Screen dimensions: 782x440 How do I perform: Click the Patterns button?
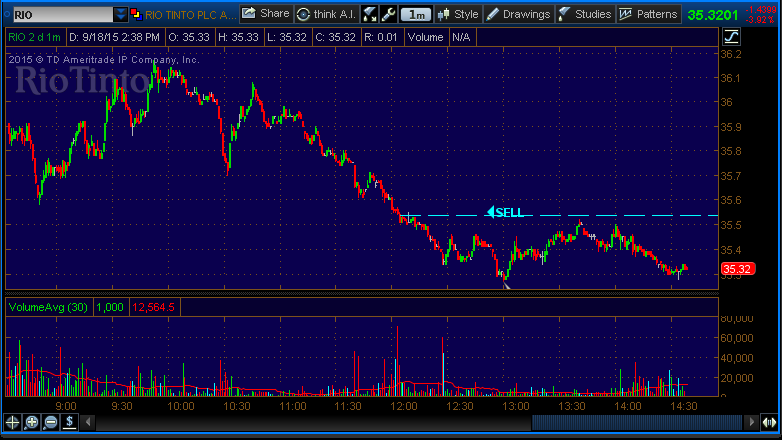[x=648, y=14]
